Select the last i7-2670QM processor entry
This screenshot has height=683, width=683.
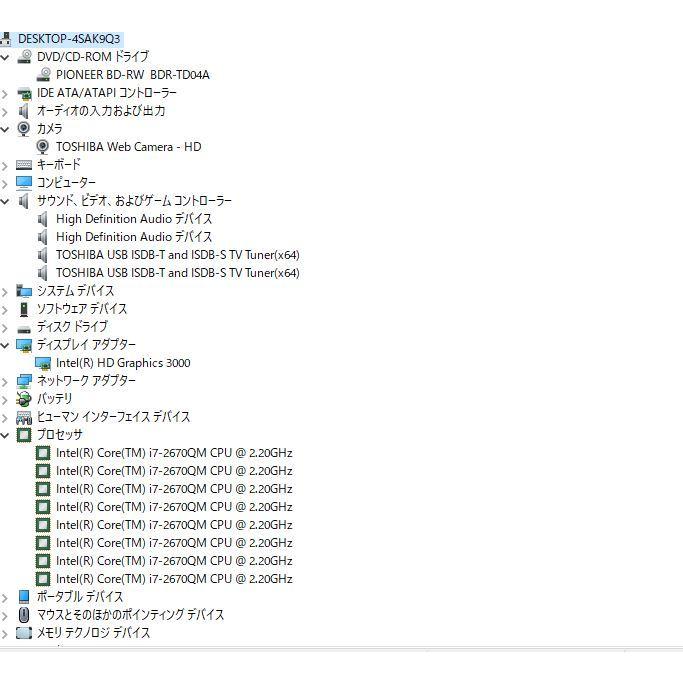[174, 579]
